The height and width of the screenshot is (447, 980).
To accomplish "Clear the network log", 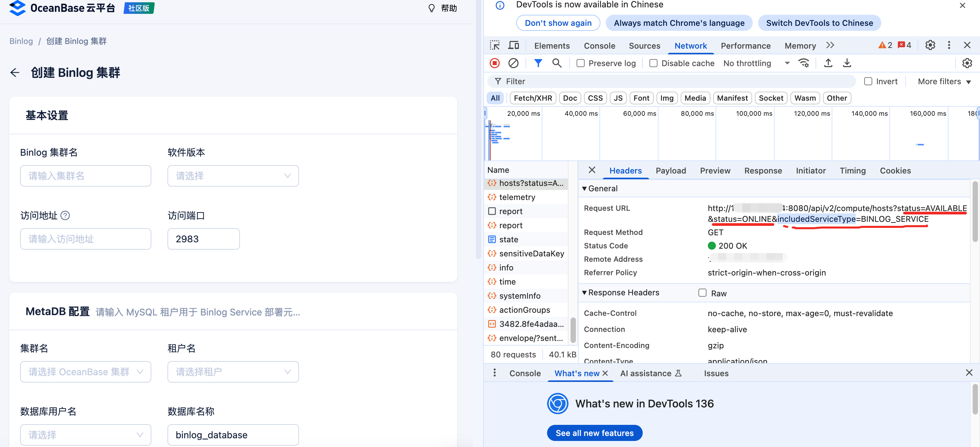I will (513, 63).
